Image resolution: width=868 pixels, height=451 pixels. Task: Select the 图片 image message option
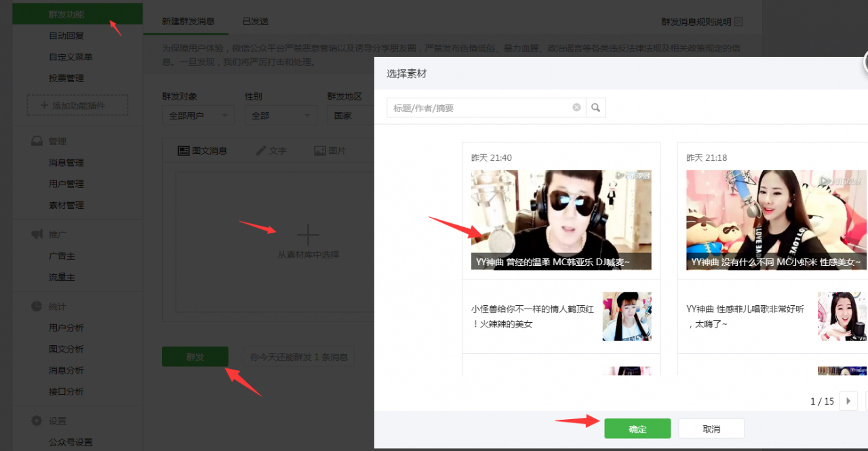[320, 151]
